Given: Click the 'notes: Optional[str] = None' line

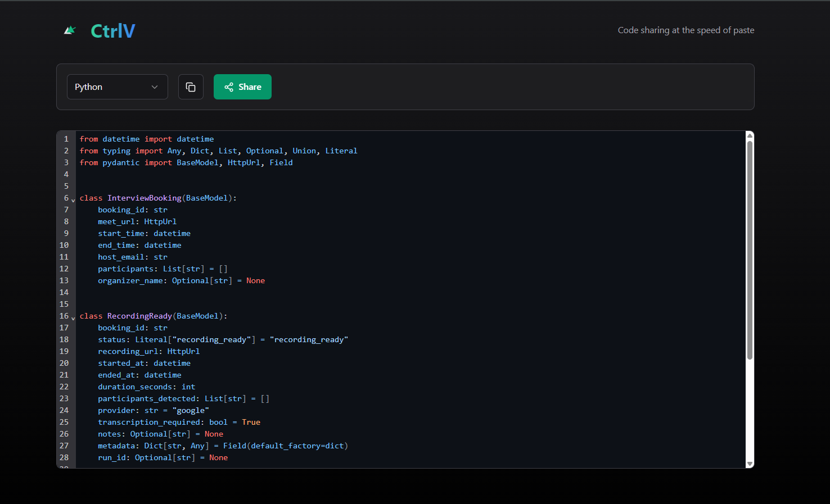Looking at the screenshot, I should (x=160, y=434).
